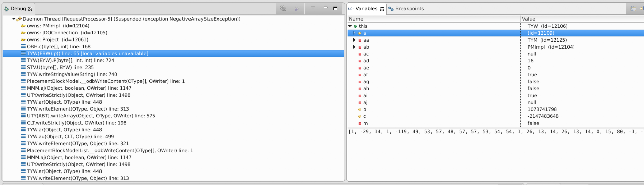The height and width of the screenshot is (185, 644).
Task: Click the key icon for owns: JDOConnection
Action: tap(23, 33)
